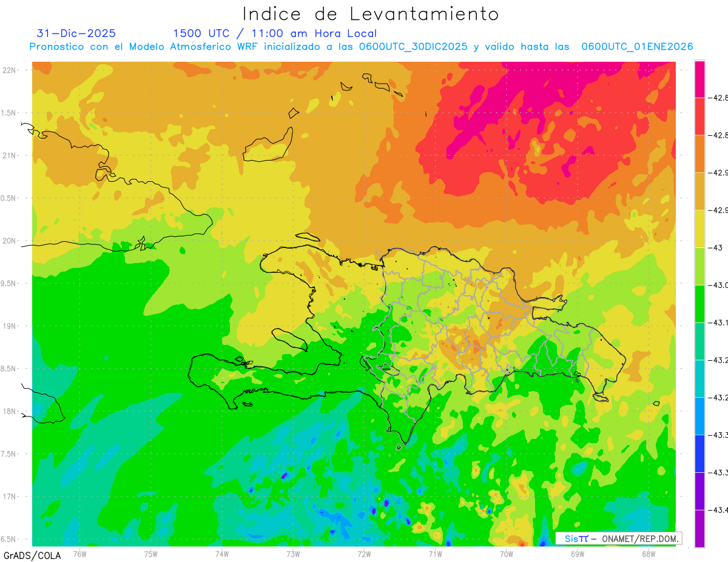This screenshot has width=728, height=562.
Task: Click the '22N' latitude label
Action: (10, 70)
